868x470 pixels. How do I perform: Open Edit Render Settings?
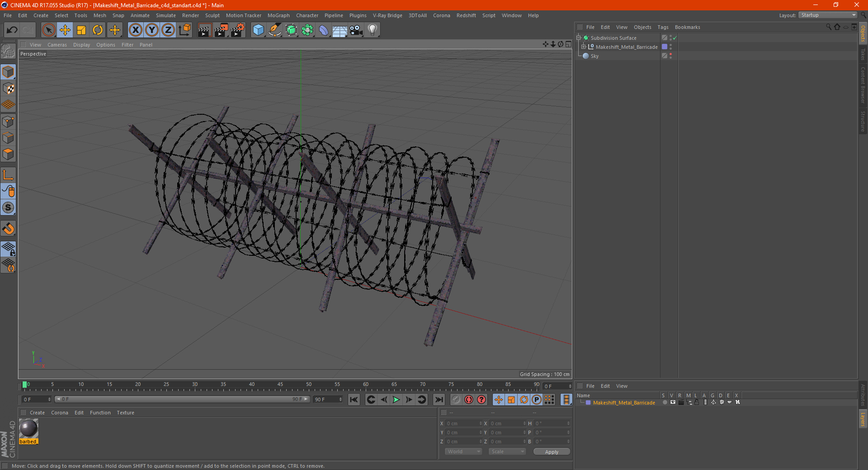click(x=238, y=30)
